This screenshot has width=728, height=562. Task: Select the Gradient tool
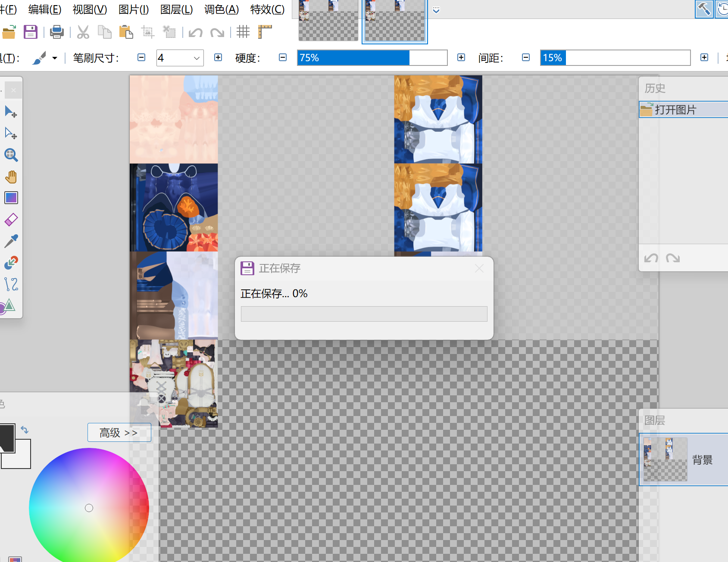11,198
